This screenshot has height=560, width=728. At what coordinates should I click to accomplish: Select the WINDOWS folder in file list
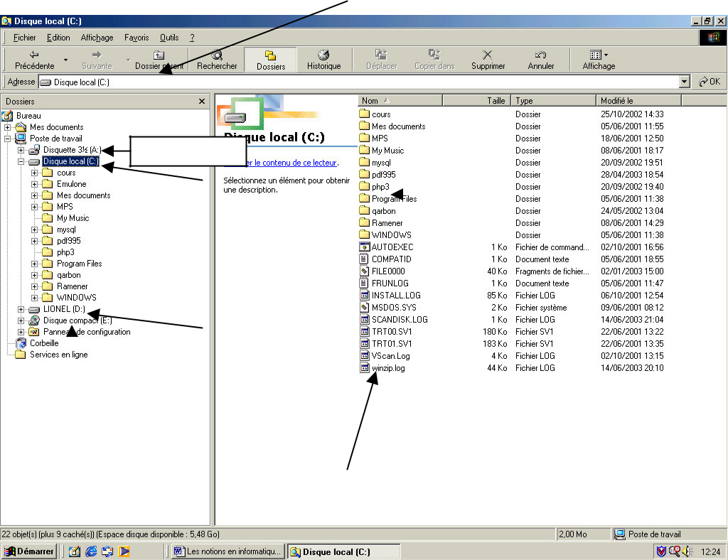tap(391, 235)
